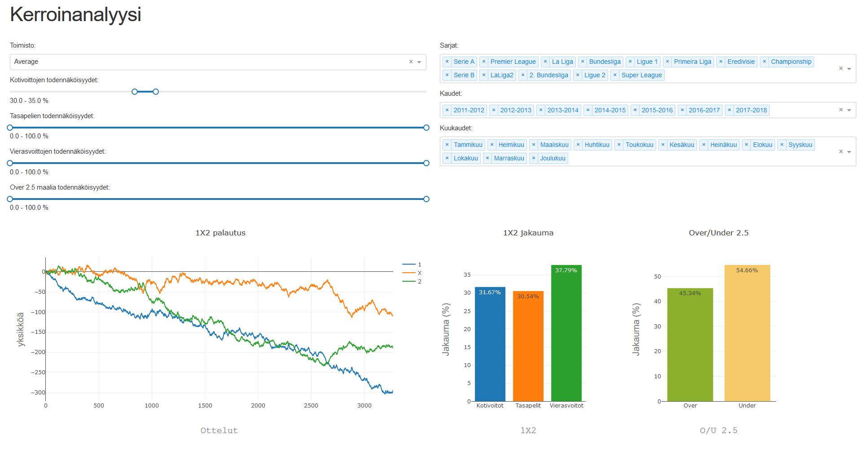
Task: Remove the 2011-2012 season tag
Action: pyautogui.click(x=447, y=110)
